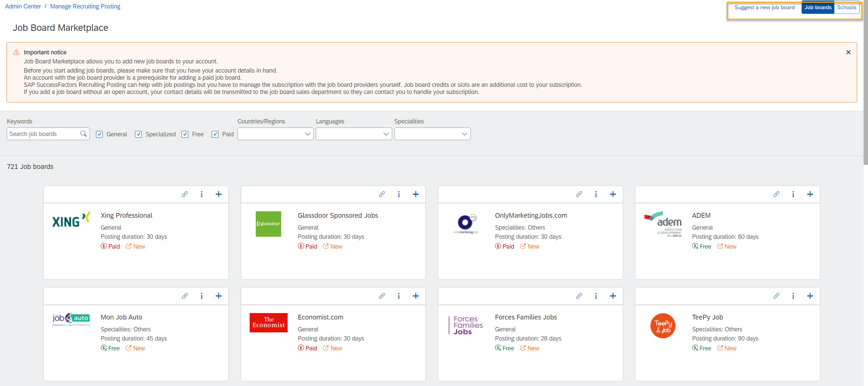Click the Economist.com title
This screenshot has height=386, width=868.
click(321, 317)
